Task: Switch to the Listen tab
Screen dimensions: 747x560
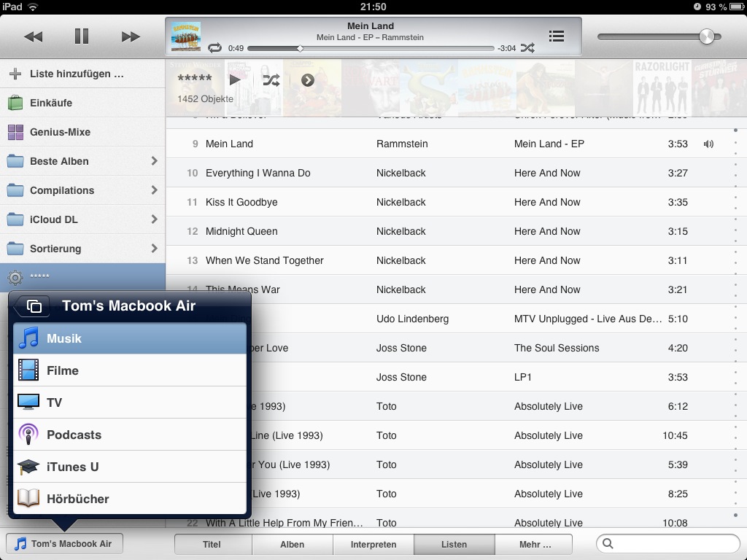Action: (x=454, y=544)
